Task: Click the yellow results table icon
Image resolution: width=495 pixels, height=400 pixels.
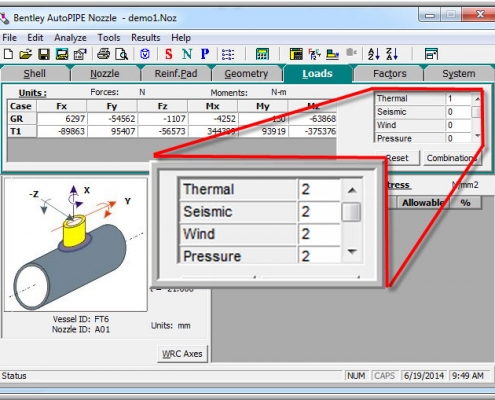Action: point(296,54)
